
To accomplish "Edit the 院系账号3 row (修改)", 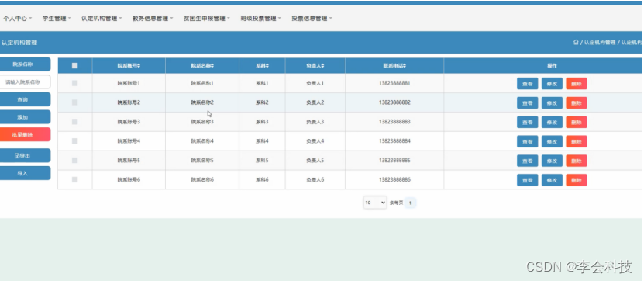I will 552,122.
